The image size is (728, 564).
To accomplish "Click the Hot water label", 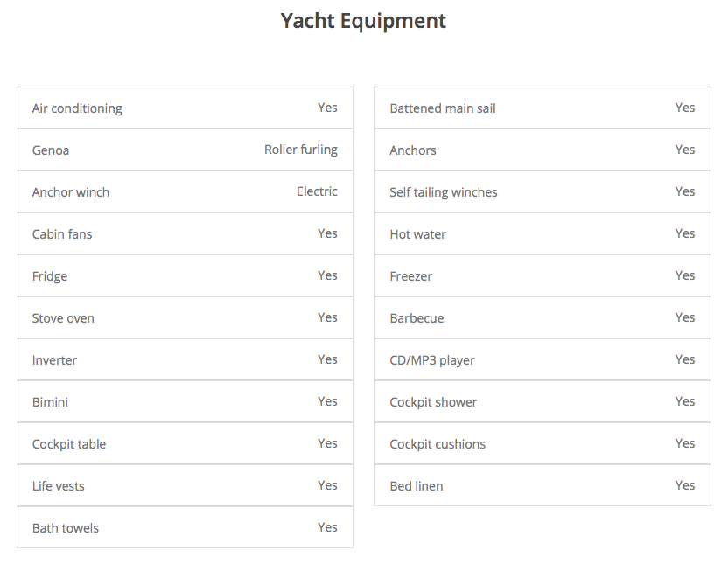I will click(418, 234).
